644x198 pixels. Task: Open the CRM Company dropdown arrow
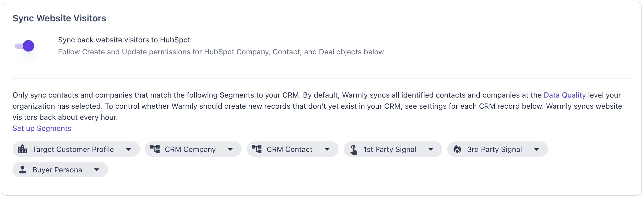pyautogui.click(x=230, y=149)
